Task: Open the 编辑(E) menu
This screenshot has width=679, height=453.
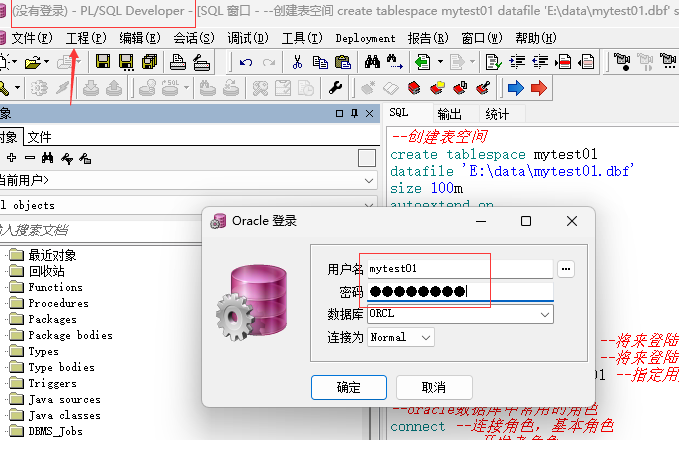Action: [x=140, y=38]
